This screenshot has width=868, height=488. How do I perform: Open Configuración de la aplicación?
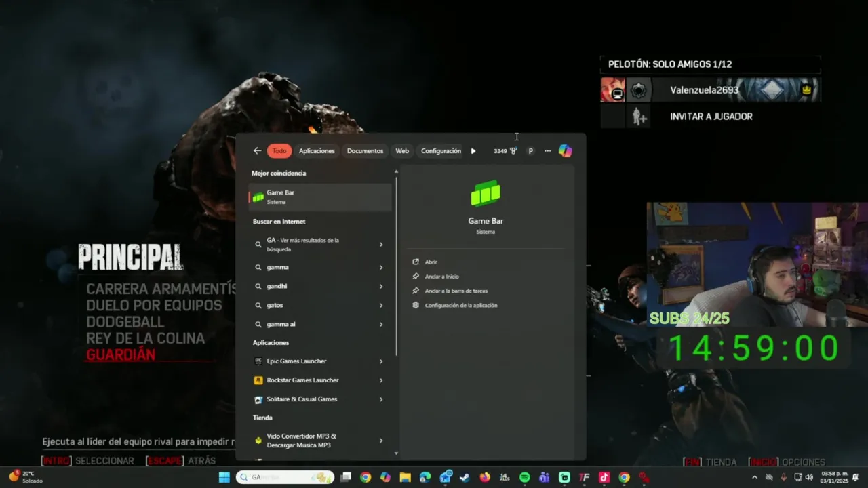(460, 305)
